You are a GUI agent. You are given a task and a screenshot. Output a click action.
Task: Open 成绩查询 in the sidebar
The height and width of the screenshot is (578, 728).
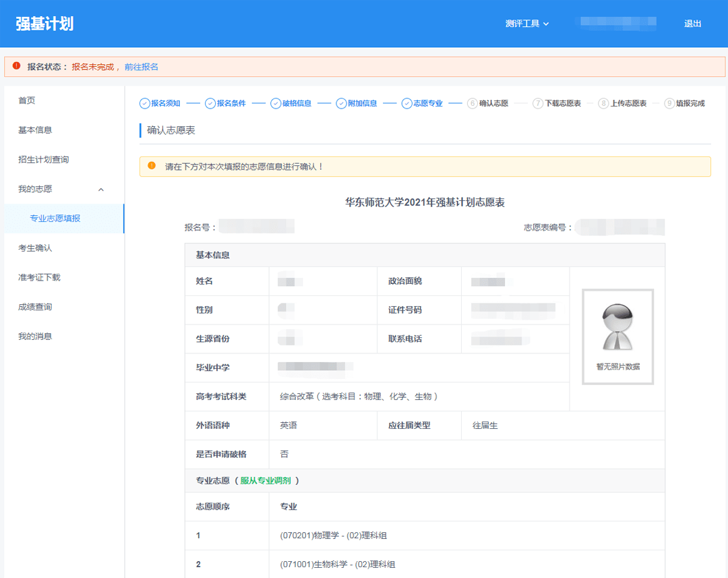click(x=35, y=307)
